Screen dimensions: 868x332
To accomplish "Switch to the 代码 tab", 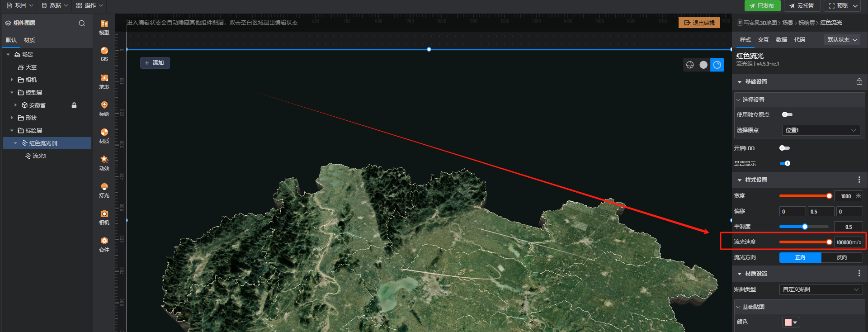I will click(799, 40).
